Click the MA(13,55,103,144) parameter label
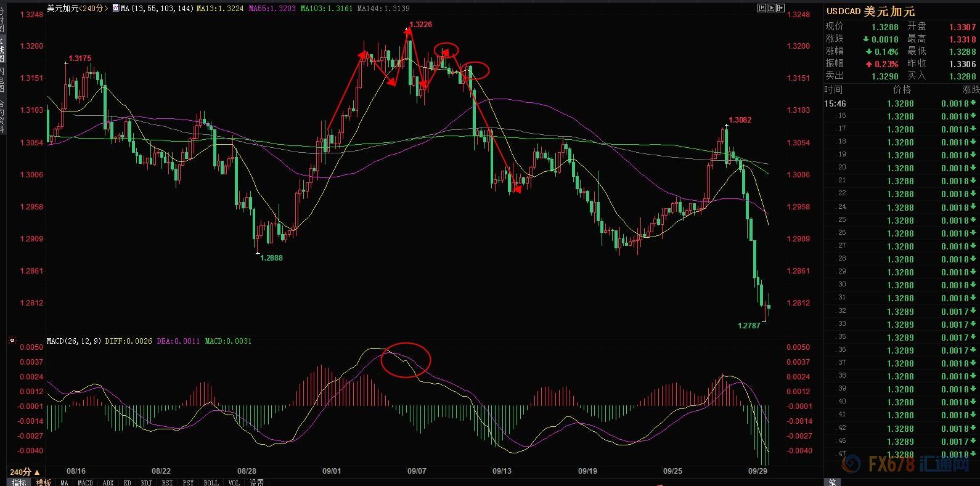Image resolution: width=980 pixels, height=486 pixels. coord(157,9)
